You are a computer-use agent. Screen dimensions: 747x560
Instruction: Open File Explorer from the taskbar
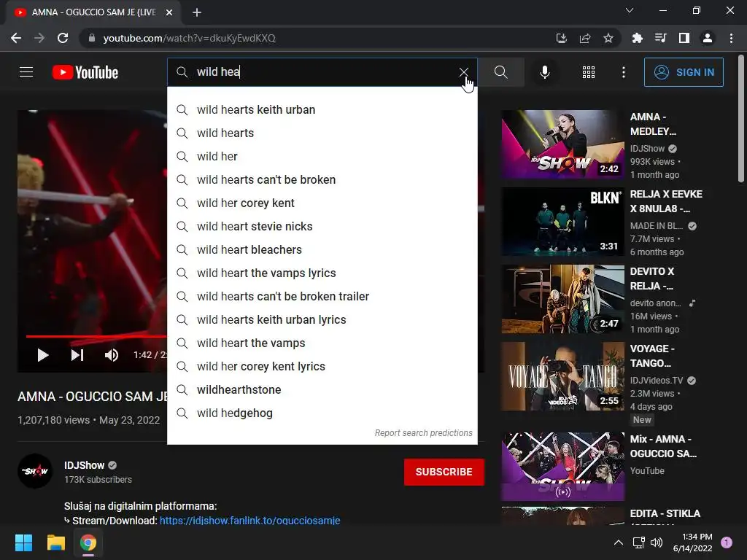click(55, 542)
